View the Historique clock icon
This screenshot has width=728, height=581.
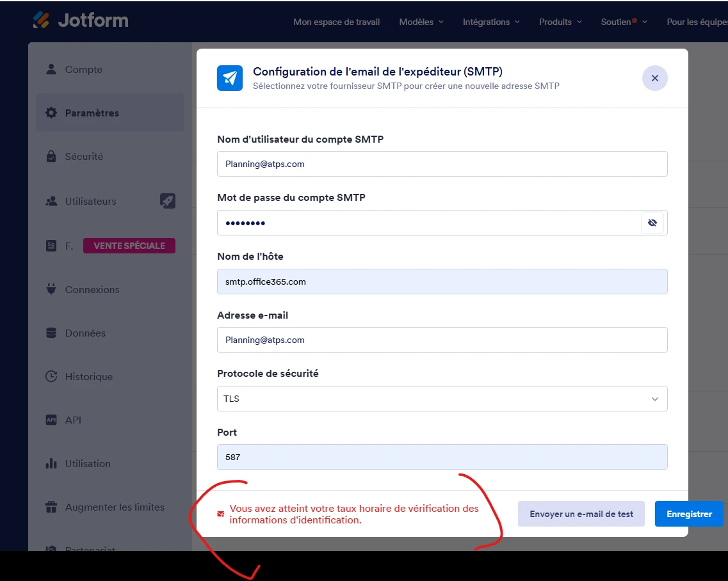(x=51, y=376)
